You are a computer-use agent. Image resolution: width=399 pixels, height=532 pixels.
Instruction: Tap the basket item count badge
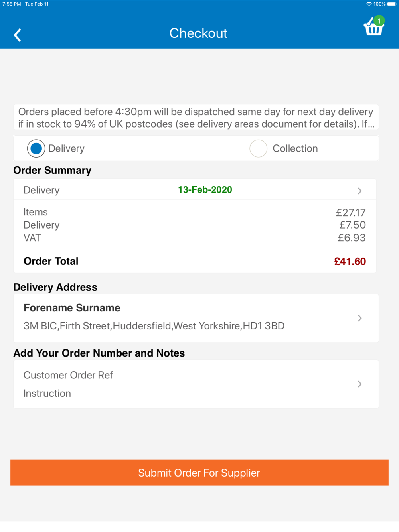point(379,20)
